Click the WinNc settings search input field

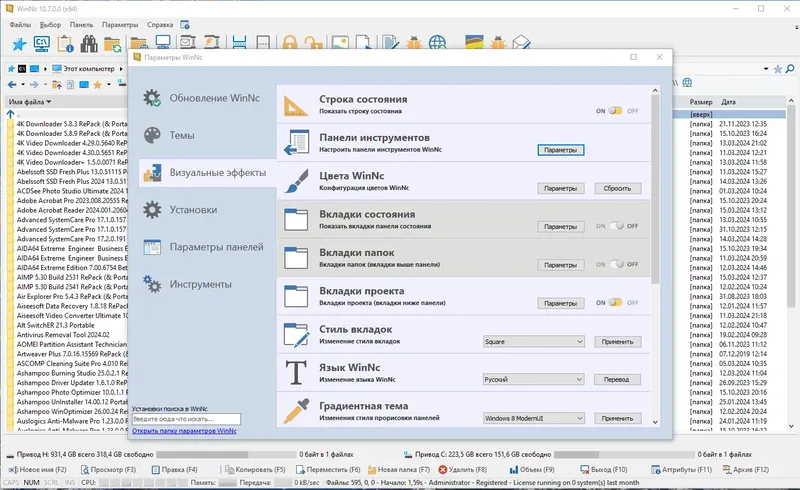pos(186,419)
